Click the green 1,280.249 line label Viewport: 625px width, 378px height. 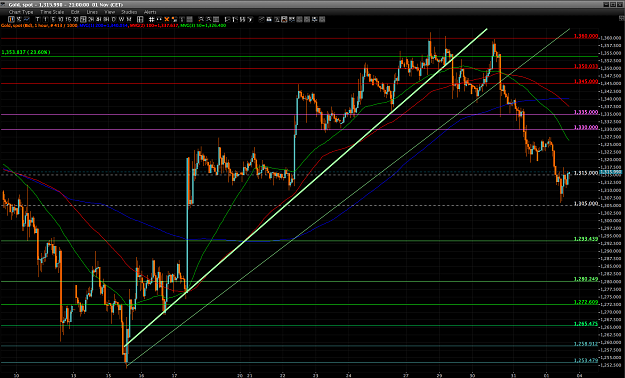586,280
